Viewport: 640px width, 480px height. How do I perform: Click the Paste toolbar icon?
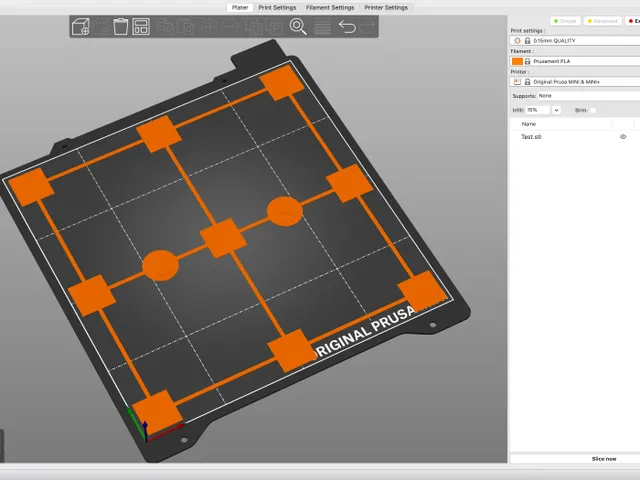(x=185, y=27)
